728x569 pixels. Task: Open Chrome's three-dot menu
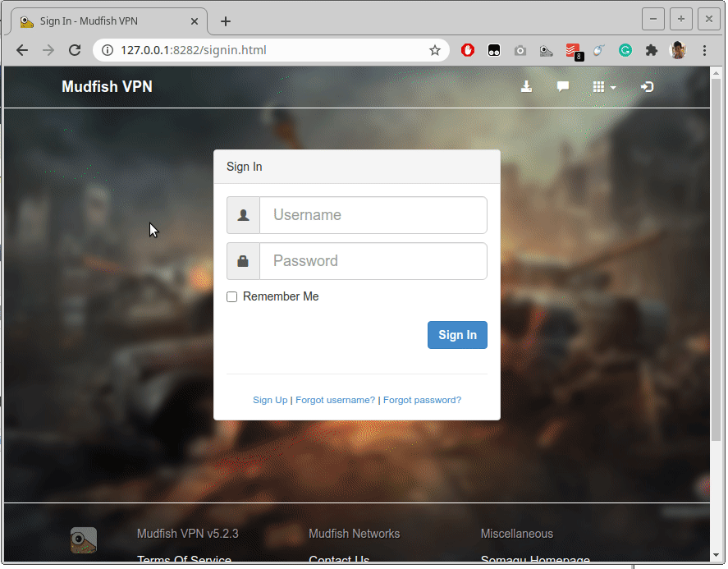point(704,51)
